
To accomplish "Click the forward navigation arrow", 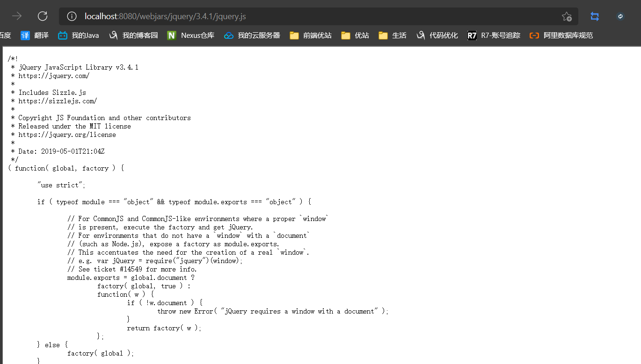I will click(17, 16).
